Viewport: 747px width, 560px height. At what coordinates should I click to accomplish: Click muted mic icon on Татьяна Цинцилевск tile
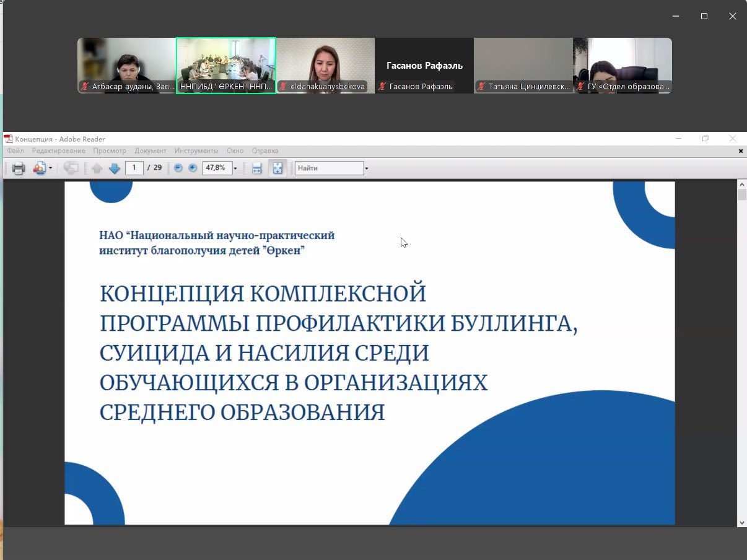click(x=481, y=87)
